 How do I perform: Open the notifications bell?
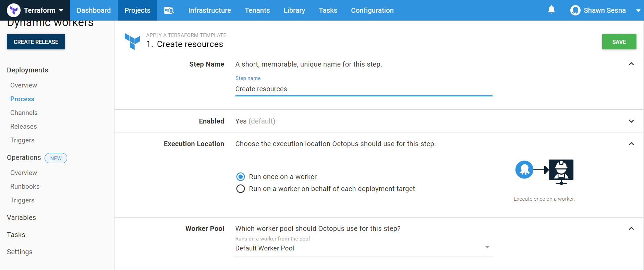[x=551, y=10]
